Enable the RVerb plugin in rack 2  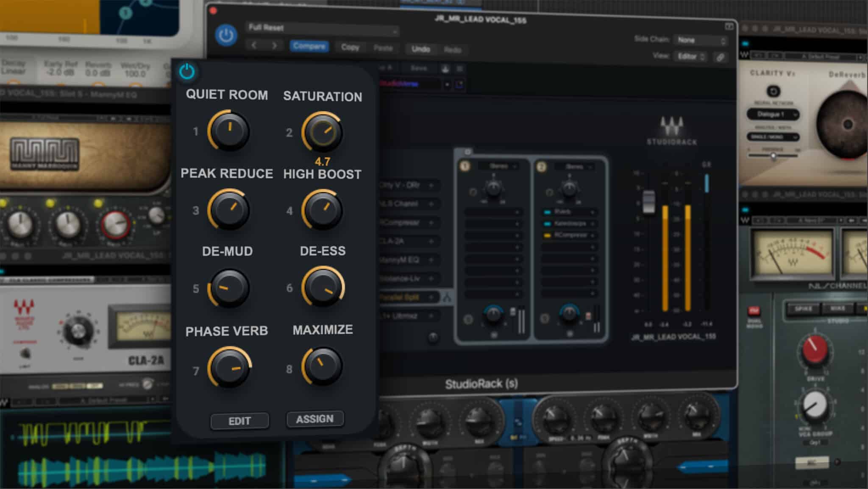[x=546, y=212]
